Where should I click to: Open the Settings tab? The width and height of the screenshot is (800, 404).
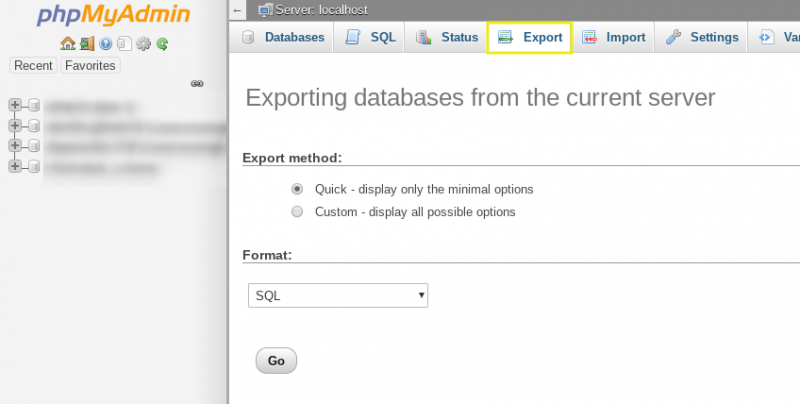click(x=702, y=37)
